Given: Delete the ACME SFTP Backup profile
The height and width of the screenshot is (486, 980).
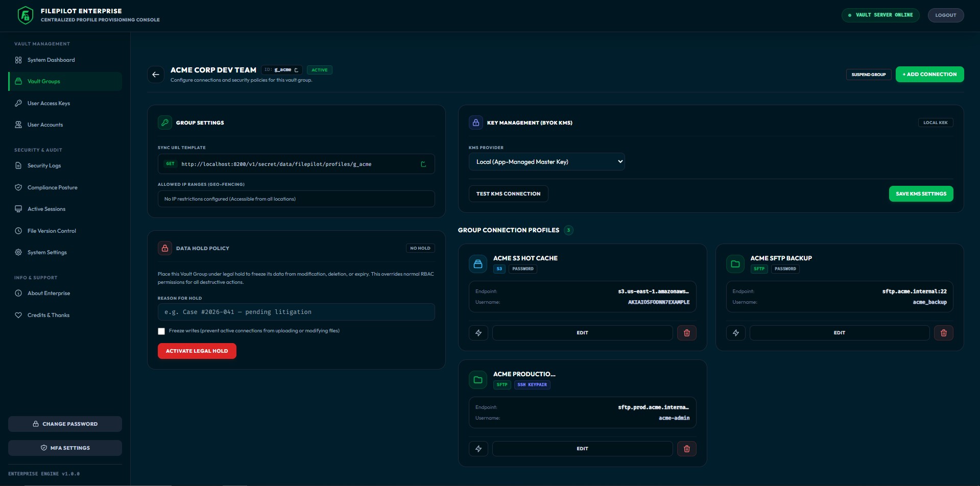Looking at the screenshot, I should 944,333.
